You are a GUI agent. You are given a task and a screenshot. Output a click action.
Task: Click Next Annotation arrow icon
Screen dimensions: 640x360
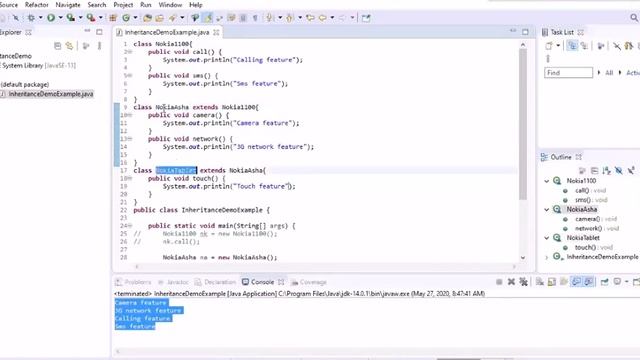269,18
